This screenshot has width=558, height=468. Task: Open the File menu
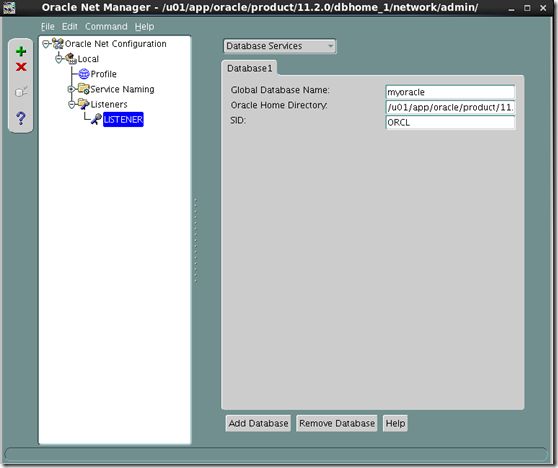point(47,26)
